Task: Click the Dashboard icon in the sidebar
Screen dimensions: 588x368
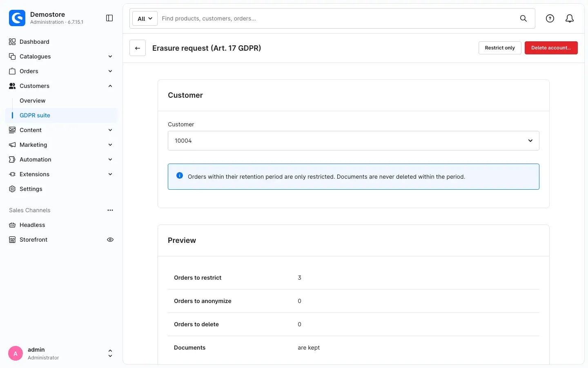Action: tap(12, 42)
